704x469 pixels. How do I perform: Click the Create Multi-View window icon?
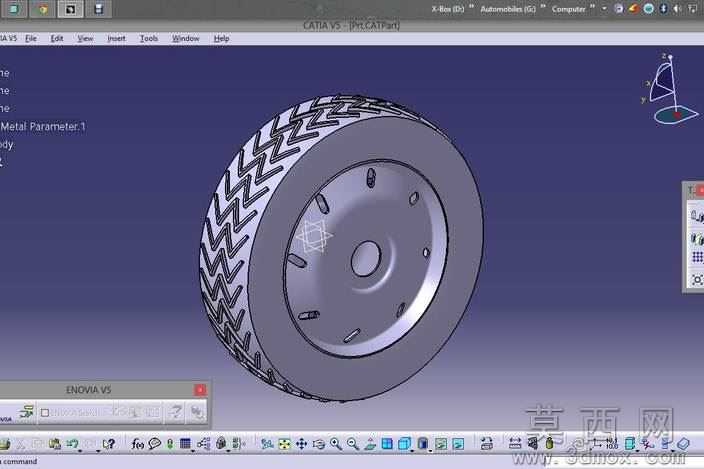(x=387, y=443)
